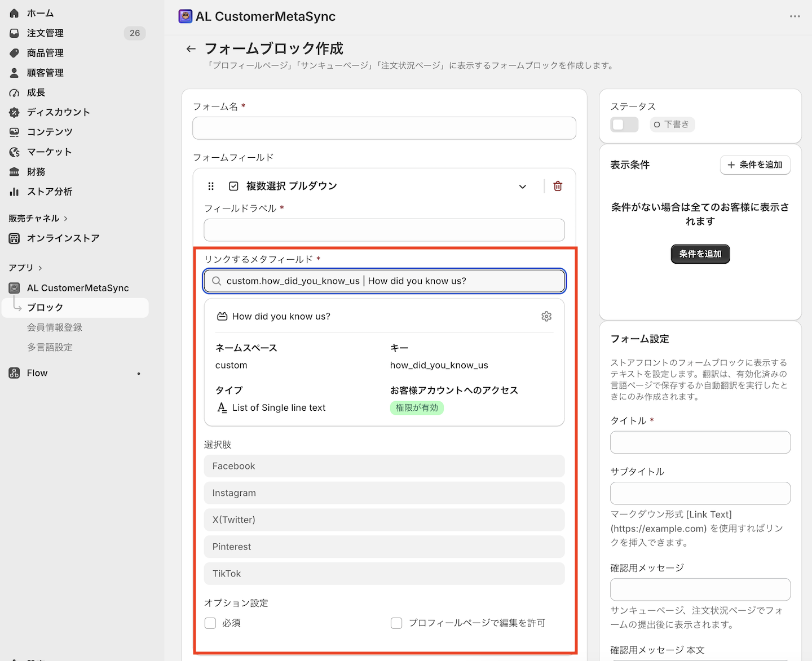Open the metafield settings gear icon

546,316
